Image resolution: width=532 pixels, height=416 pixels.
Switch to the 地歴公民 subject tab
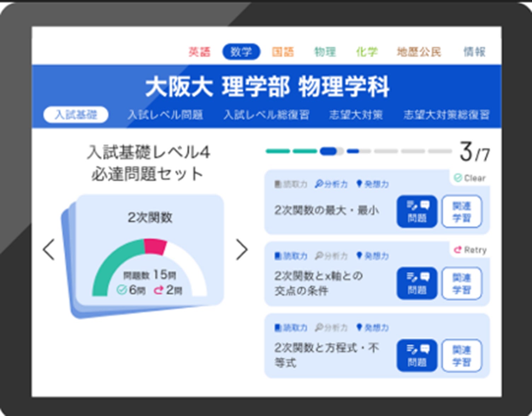coord(419,52)
